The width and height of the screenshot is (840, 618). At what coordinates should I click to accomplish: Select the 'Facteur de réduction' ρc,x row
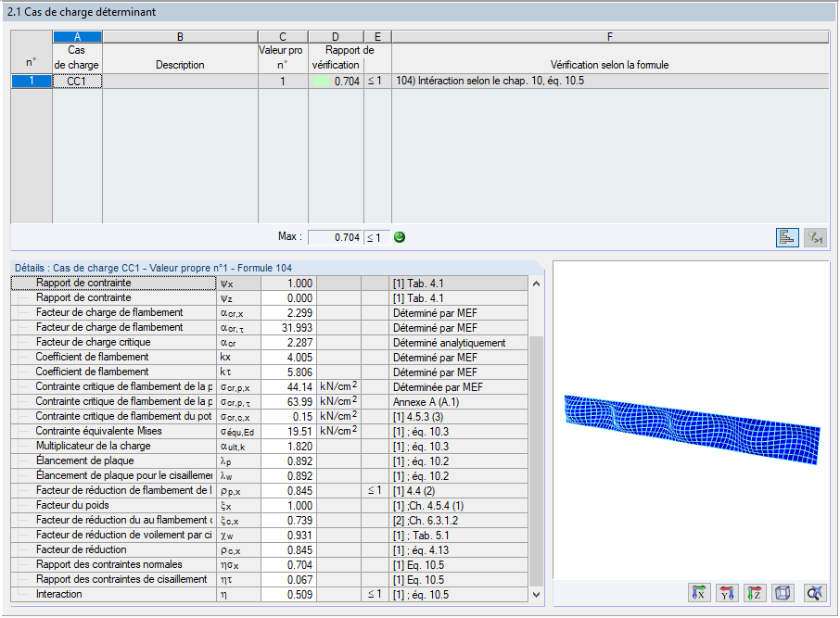coord(270,550)
